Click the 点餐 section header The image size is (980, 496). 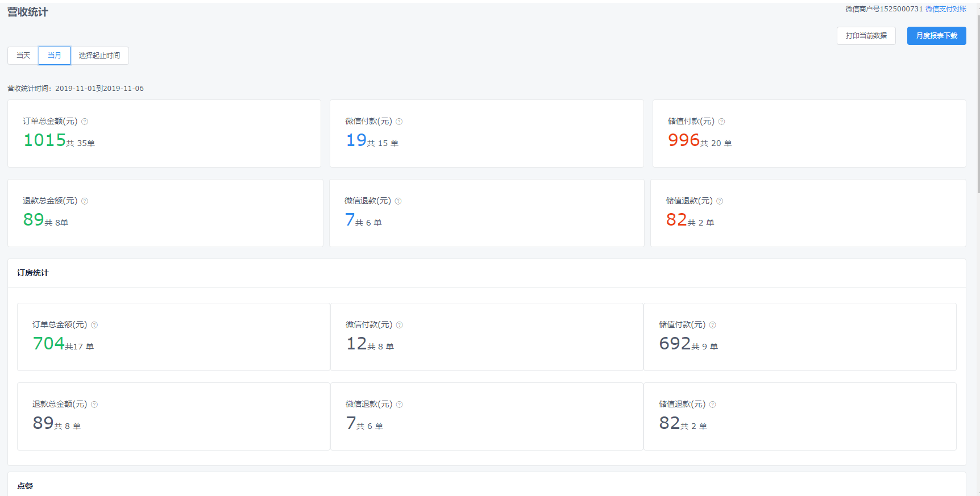pyautogui.click(x=25, y=486)
